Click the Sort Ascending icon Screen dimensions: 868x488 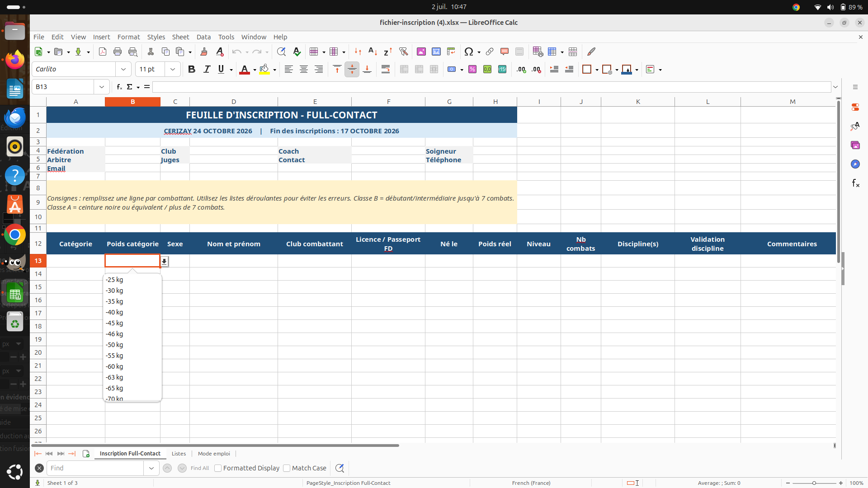pyautogui.click(x=373, y=52)
